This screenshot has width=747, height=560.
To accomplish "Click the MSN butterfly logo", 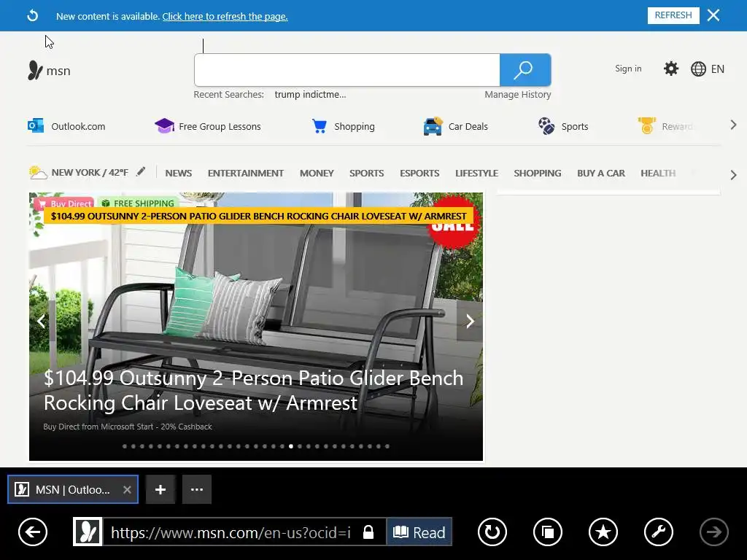I will pos(35,71).
